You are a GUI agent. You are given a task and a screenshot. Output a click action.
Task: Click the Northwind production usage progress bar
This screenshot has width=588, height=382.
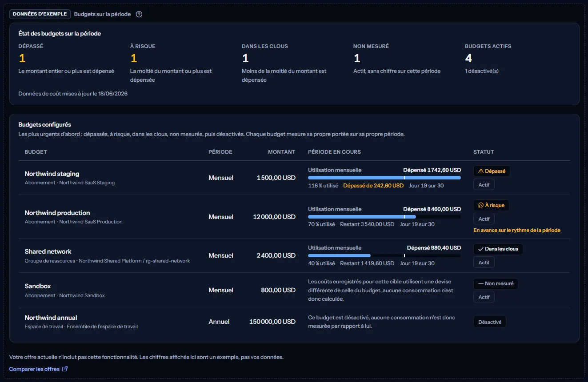(384, 217)
